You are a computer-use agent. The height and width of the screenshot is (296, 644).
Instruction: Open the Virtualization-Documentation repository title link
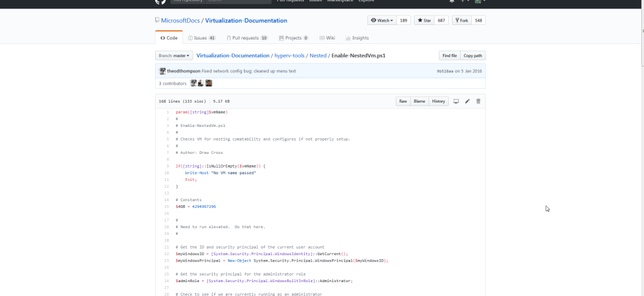click(246, 20)
